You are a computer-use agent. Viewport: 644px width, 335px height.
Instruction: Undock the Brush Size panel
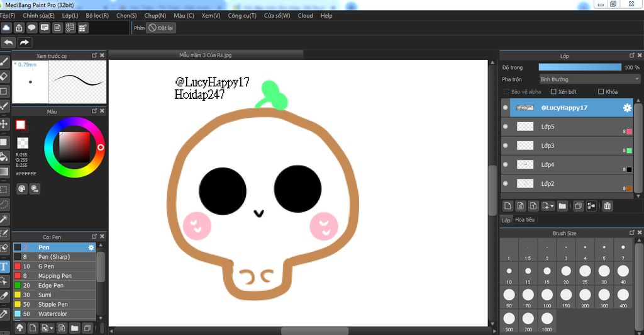(631, 232)
